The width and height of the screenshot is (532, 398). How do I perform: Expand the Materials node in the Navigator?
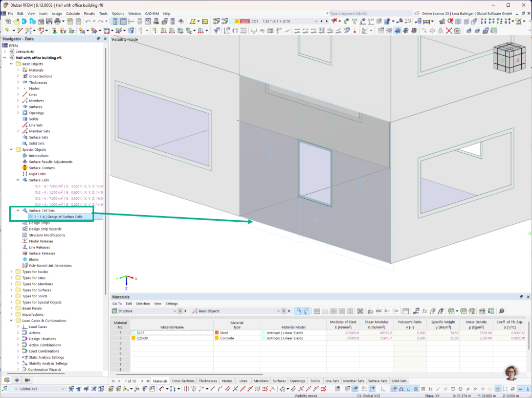pos(18,70)
